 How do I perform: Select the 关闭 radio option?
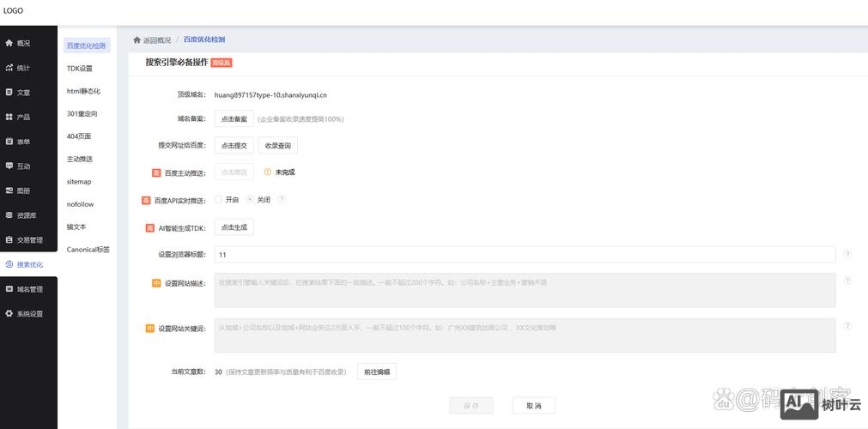click(x=250, y=199)
